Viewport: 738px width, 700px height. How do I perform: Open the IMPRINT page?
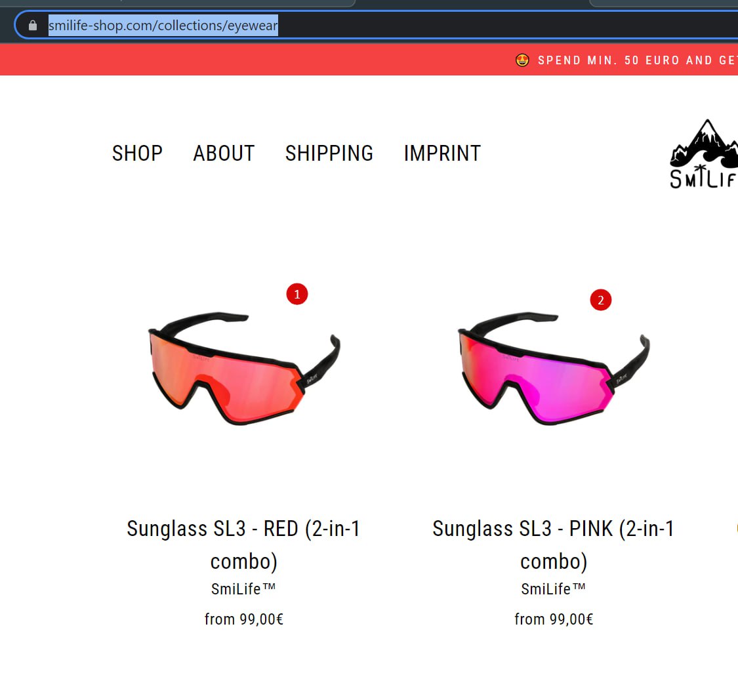coord(442,154)
